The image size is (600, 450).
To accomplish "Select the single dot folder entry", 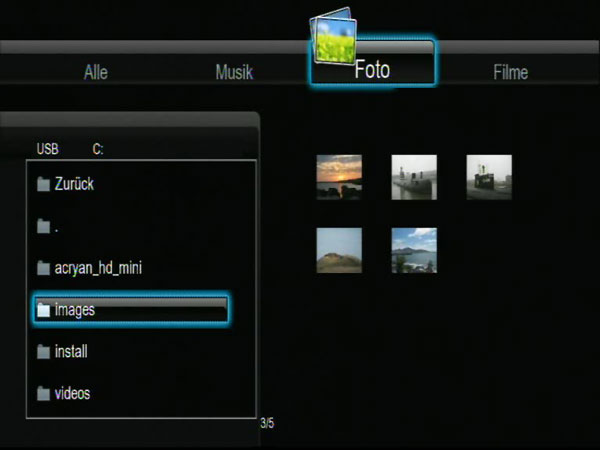I will [56, 230].
